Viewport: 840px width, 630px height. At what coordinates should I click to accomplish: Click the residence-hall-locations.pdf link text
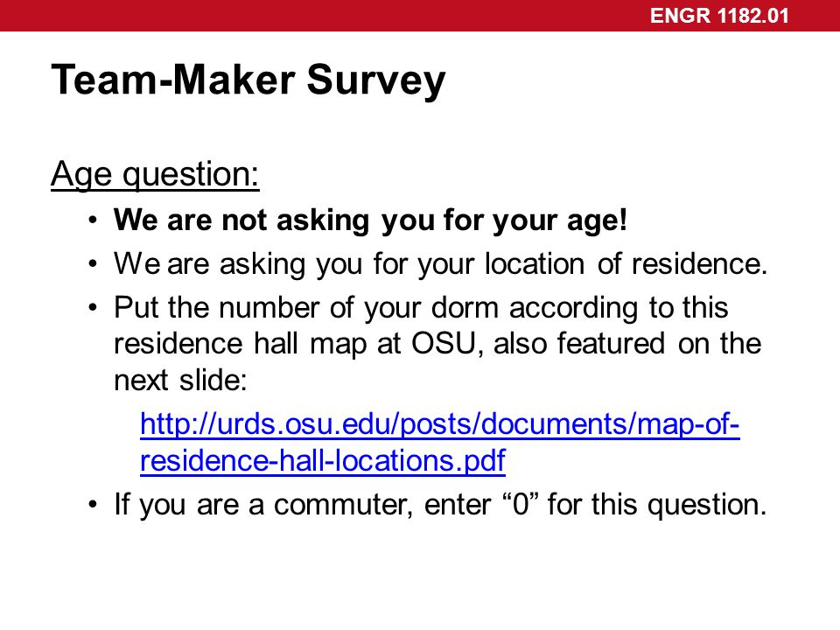(x=323, y=461)
